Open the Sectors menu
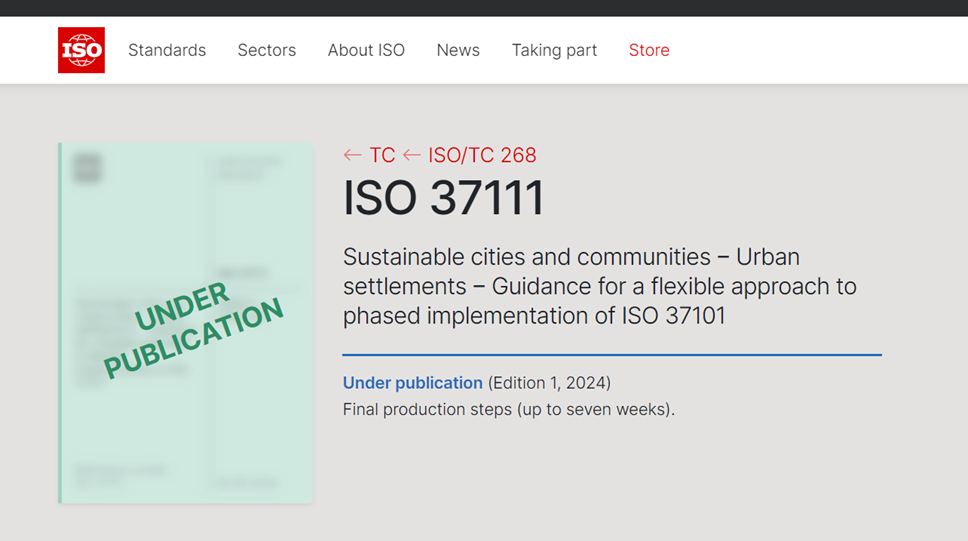 click(x=266, y=50)
